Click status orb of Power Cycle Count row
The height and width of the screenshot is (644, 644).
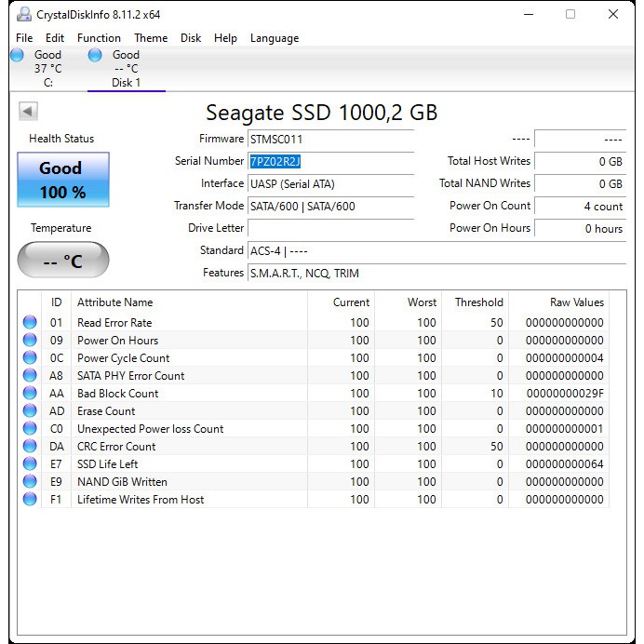(30, 357)
